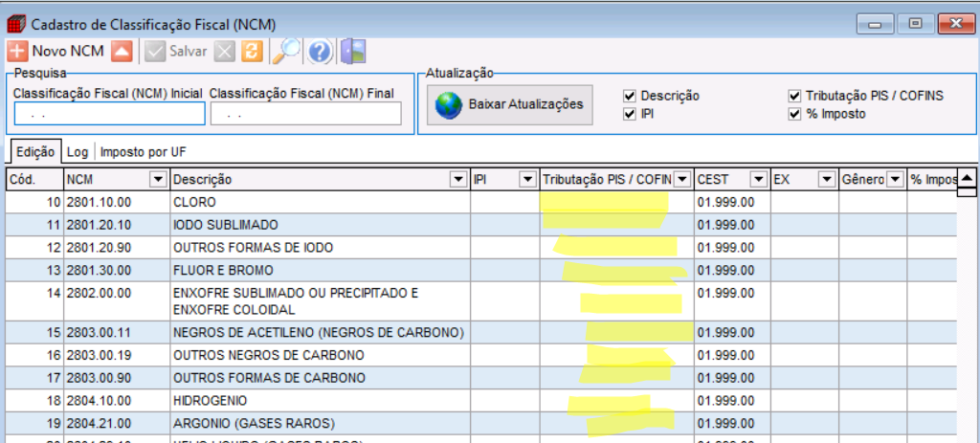This screenshot has height=443, width=980.
Task: Click the orange refresh icon in toolbar
Action: pyautogui.click(x=251, y=52)
